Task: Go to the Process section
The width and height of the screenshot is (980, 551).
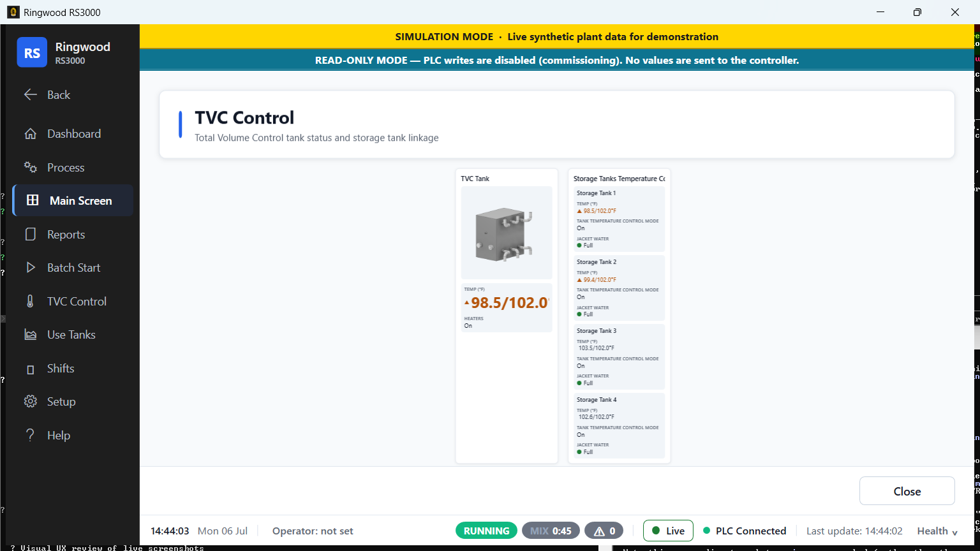Action: click(73, 167)
